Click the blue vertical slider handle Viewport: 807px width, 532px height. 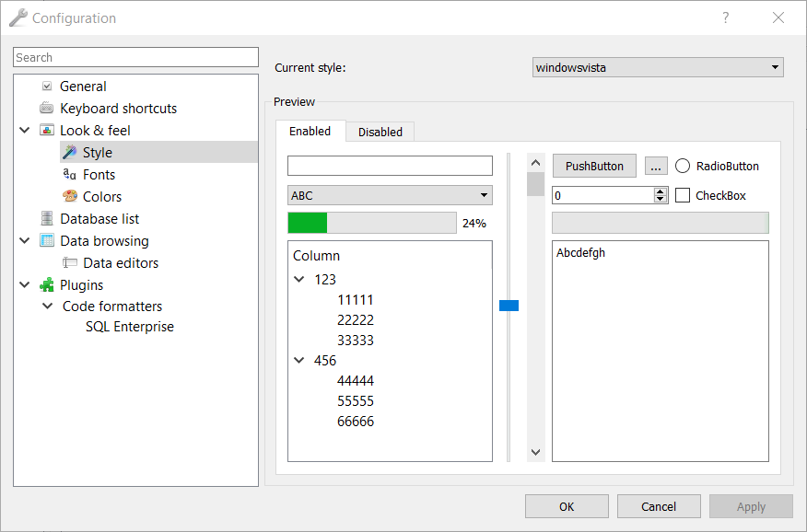tap(509, 306)
